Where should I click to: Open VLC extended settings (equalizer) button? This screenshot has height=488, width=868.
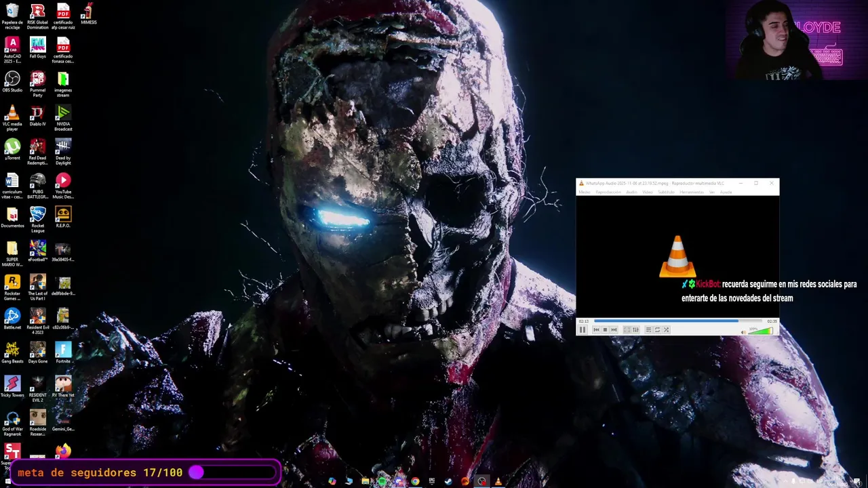pos(635,330)
